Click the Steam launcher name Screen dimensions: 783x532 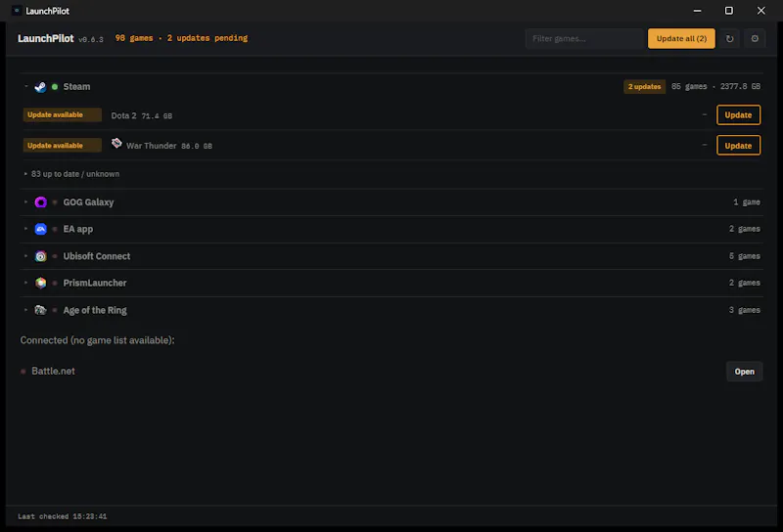coord(76,87)
